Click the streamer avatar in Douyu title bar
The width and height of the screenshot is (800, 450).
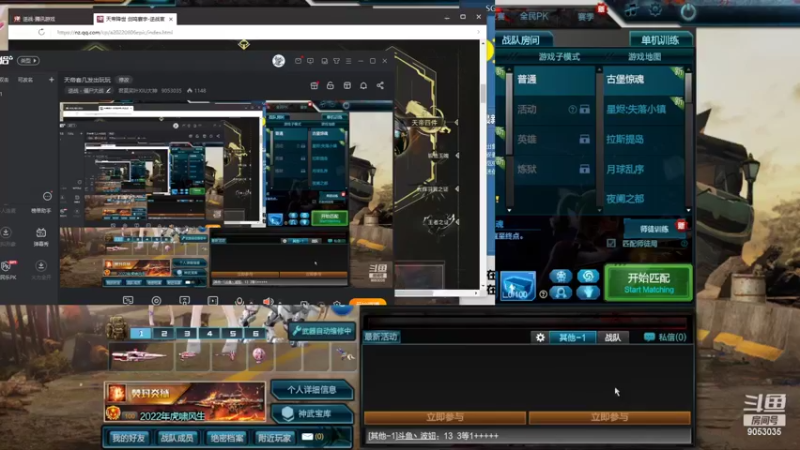278,61
